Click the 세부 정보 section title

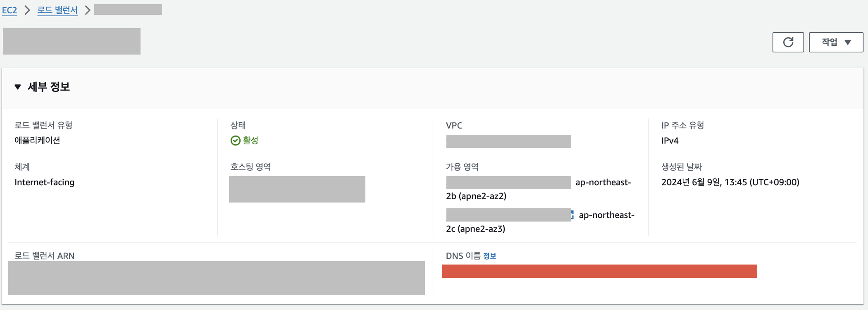coord(49,87)
